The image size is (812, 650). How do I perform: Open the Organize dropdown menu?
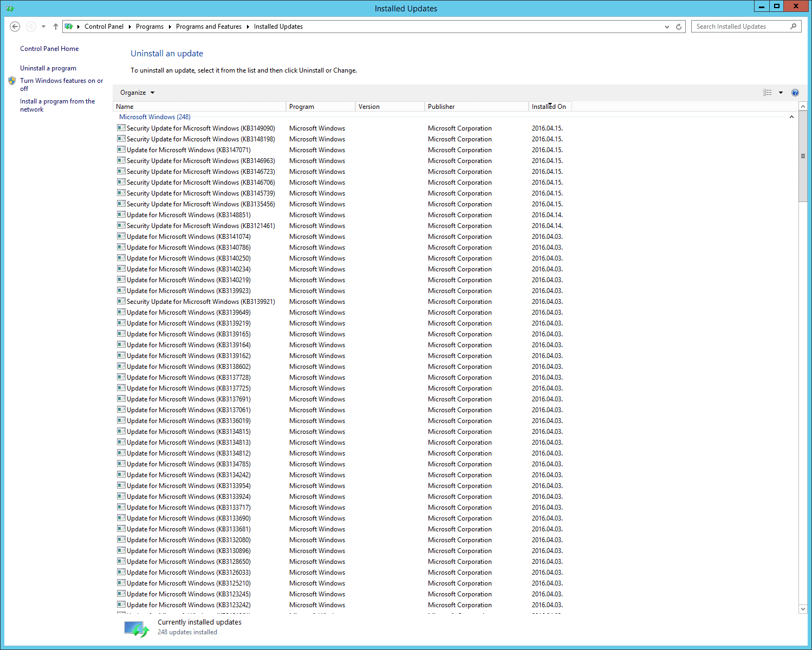pos(137,93)
